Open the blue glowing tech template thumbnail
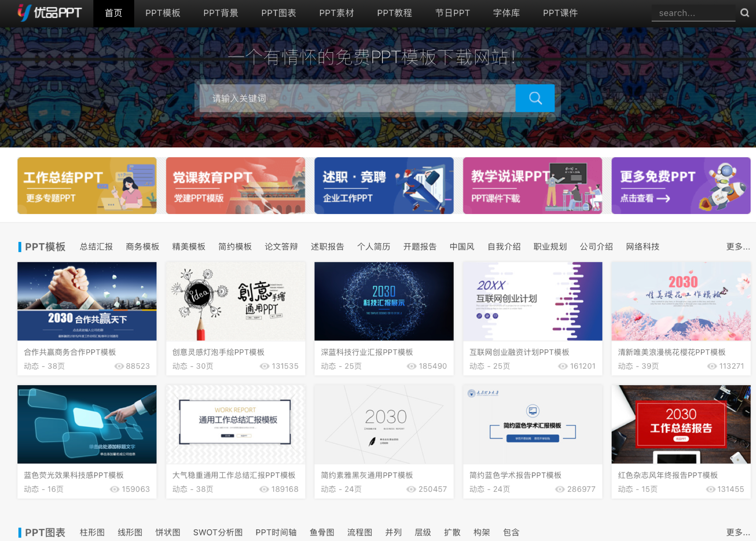 point(87,424)
